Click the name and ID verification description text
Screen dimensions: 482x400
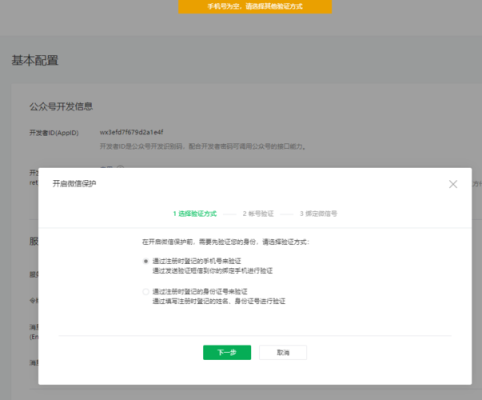pos(219,301)
